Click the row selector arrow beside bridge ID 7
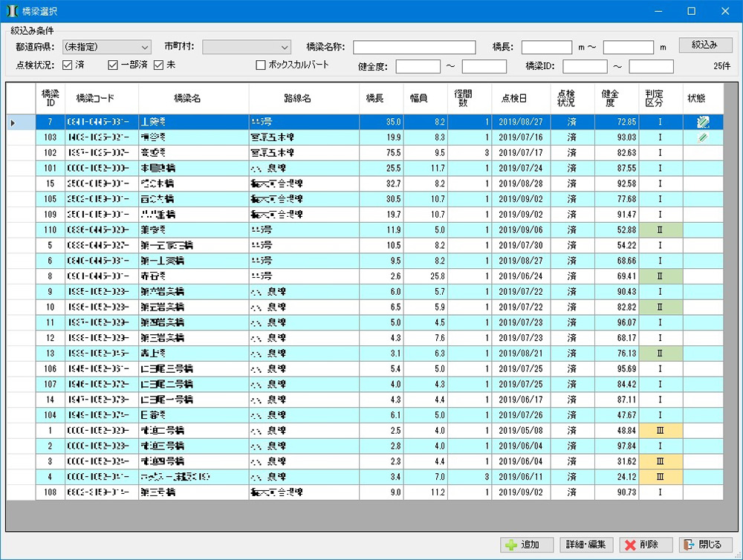The width and height of the screenshot is (743, 560). 13,123
